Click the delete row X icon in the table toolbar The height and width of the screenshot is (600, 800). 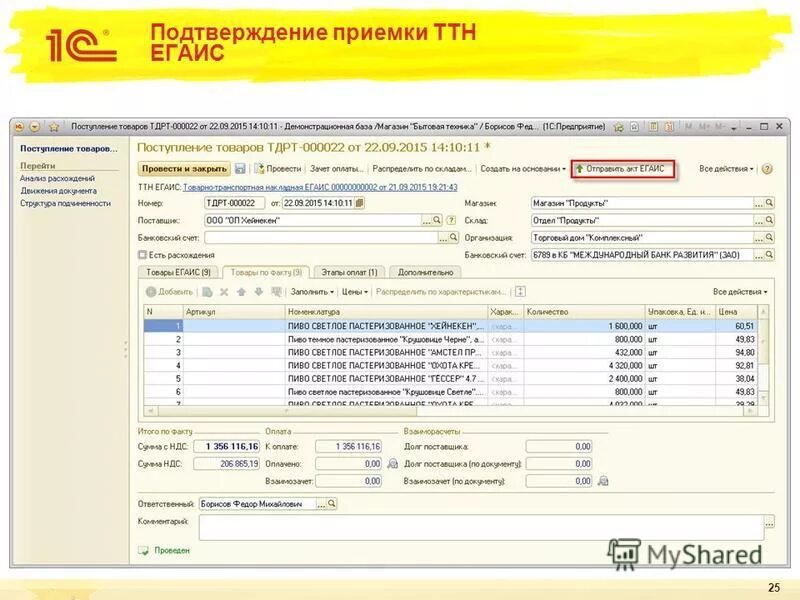[x=224, y=292]
